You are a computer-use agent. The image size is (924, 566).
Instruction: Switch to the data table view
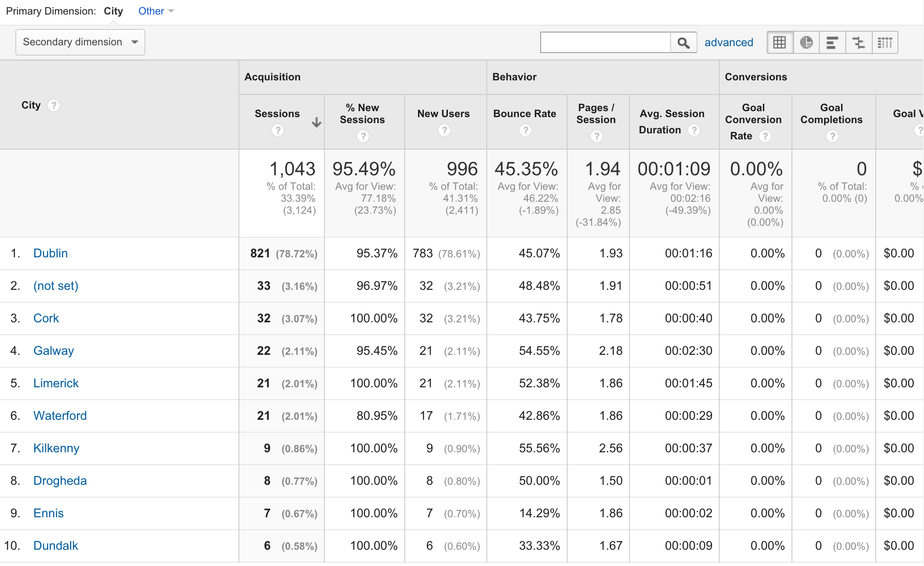[x=780, y=42]
